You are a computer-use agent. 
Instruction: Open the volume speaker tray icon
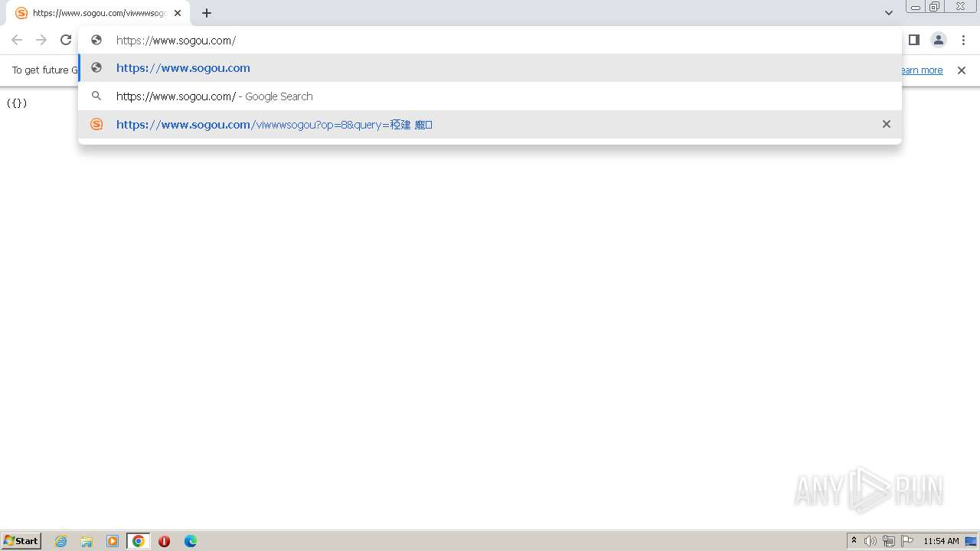[871, 541]
